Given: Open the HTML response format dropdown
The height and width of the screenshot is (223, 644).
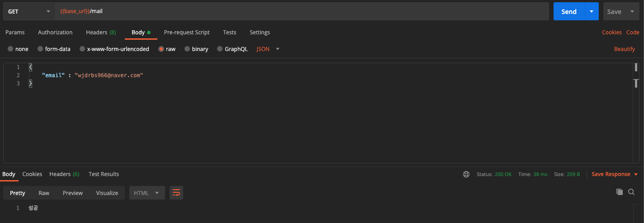Looking at the screenshot, I should (x=147, y=193).
